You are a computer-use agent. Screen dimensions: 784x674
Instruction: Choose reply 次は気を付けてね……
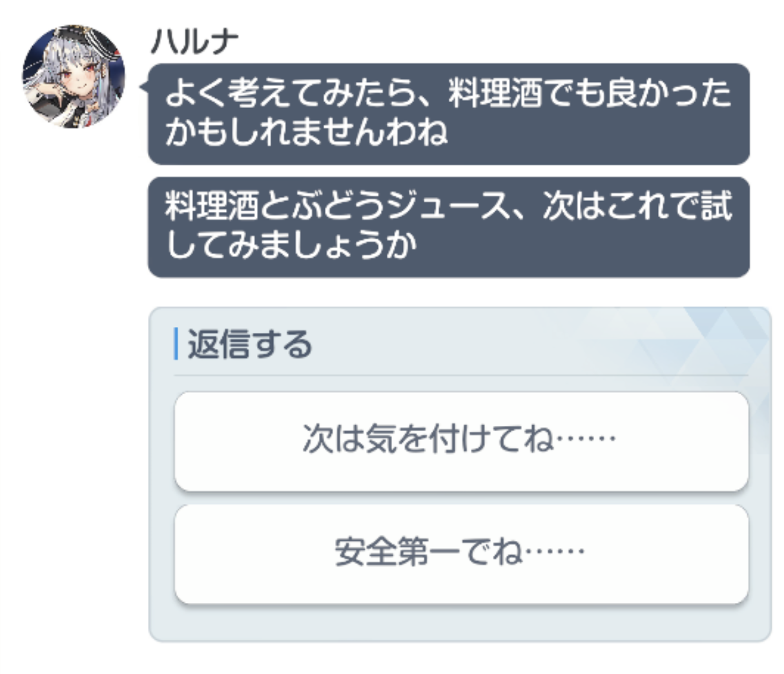[461, 441]
